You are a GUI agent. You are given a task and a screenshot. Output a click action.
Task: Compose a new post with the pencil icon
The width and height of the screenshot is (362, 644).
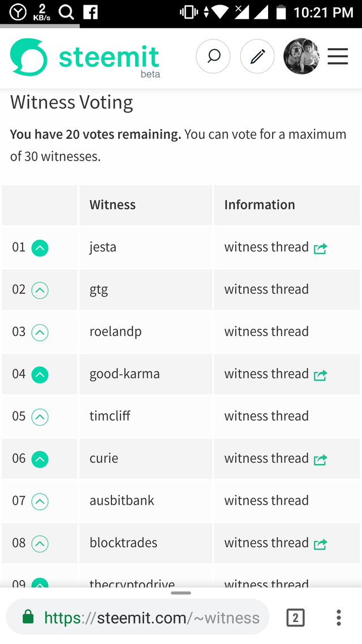point(257,56)
